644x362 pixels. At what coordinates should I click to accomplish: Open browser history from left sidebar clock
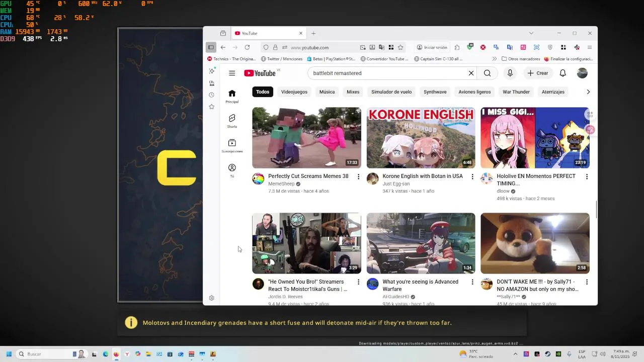point(211,95)
